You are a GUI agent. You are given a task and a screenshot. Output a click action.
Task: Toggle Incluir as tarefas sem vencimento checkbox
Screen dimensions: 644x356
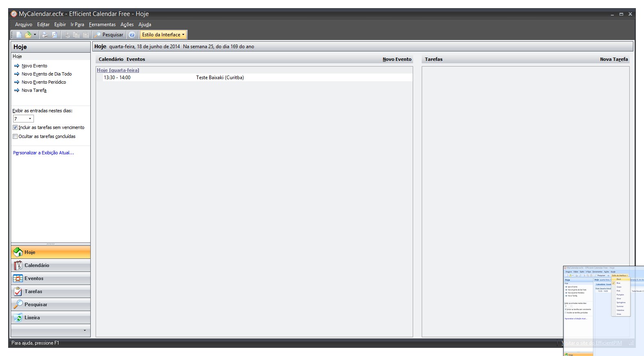(x=15, y=127)
